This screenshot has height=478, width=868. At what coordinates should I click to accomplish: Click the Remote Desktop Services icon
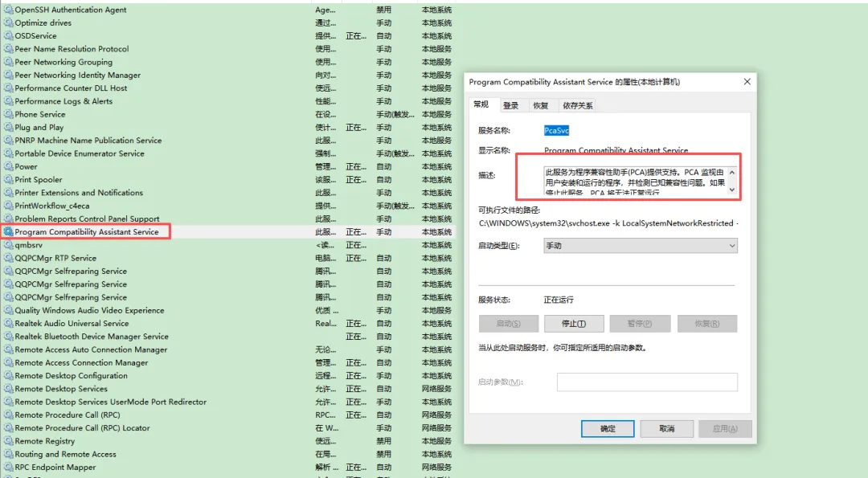(x=8, y=388)
